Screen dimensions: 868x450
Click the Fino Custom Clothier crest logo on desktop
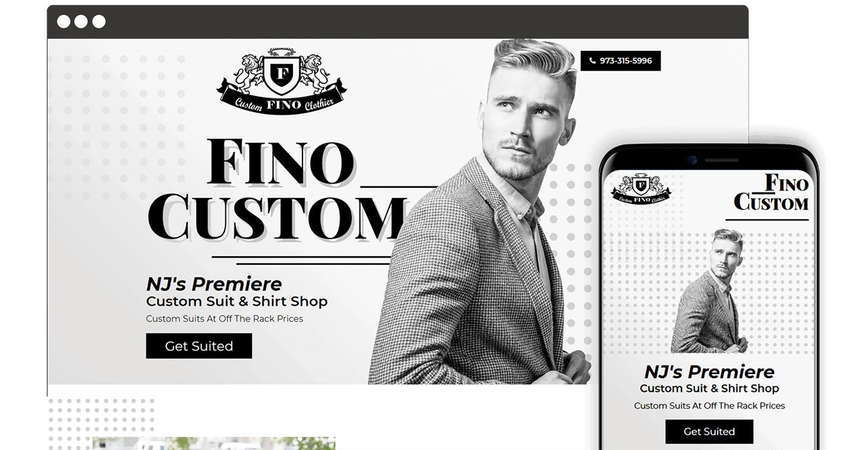coord(281,80)
